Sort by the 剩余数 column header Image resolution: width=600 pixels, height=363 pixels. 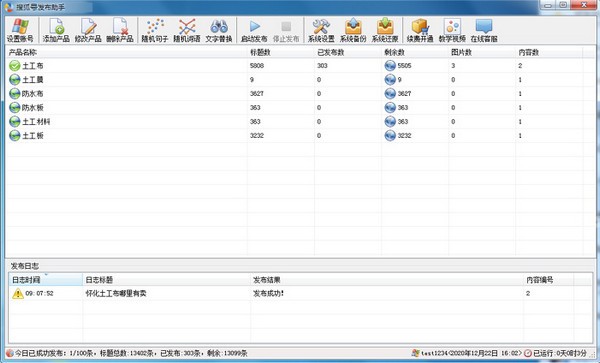415,52
